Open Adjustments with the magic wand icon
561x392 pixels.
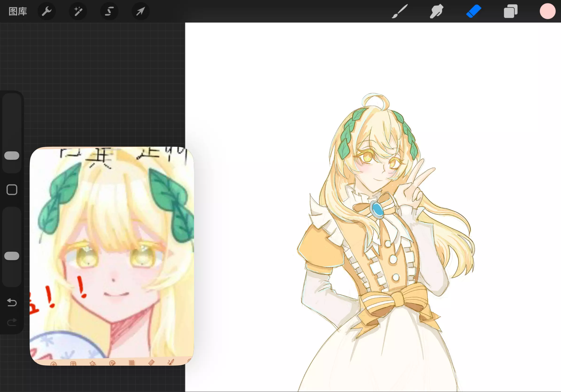coord(78,11)
